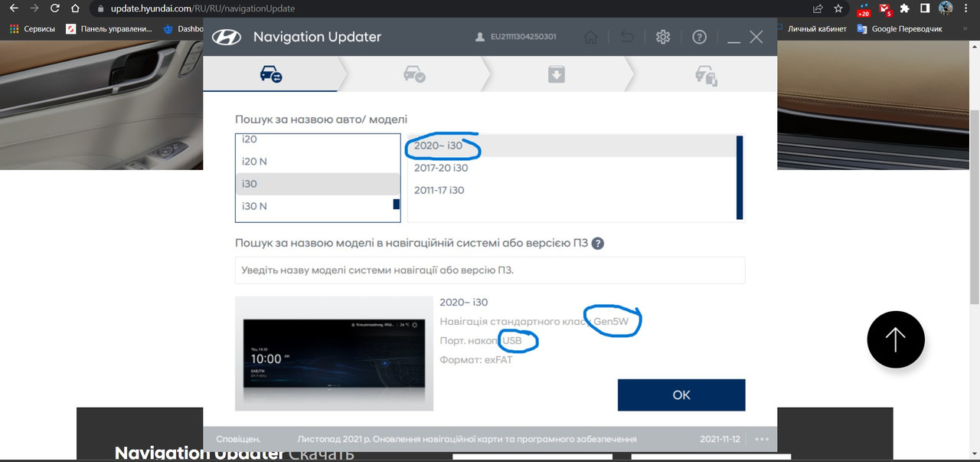This screenshot has width=980, height=462.
Task: Click the user account icon beside EU21111304250301
Action: coord(480,37)
